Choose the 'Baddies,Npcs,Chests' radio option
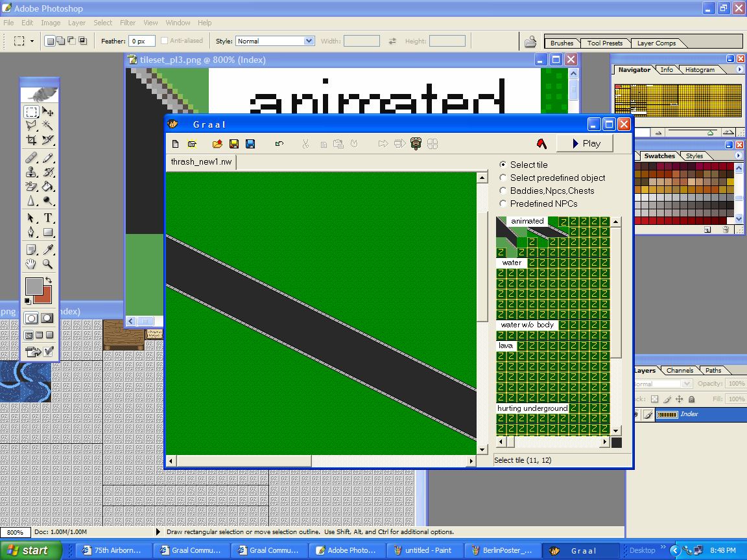Viewport: 747px width, 560px height. [503, 191]
